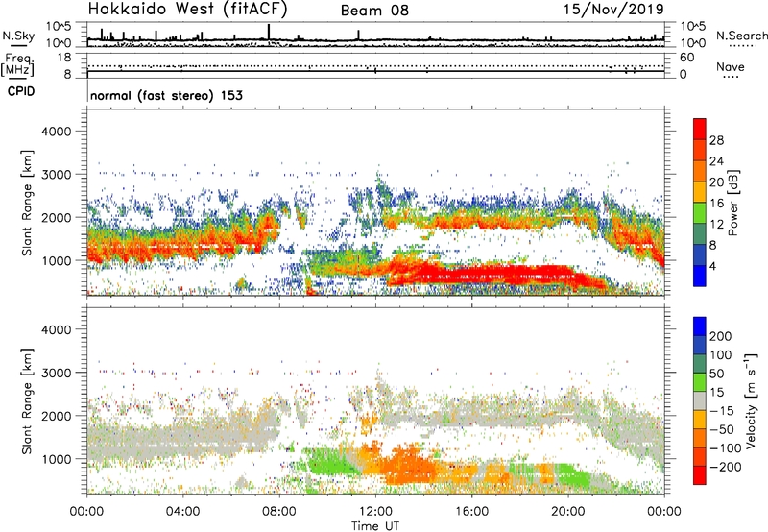Click the 'Velocity [m s-1]' colorbar label
The height and width of the screenshot is (532, 768).
751,400
